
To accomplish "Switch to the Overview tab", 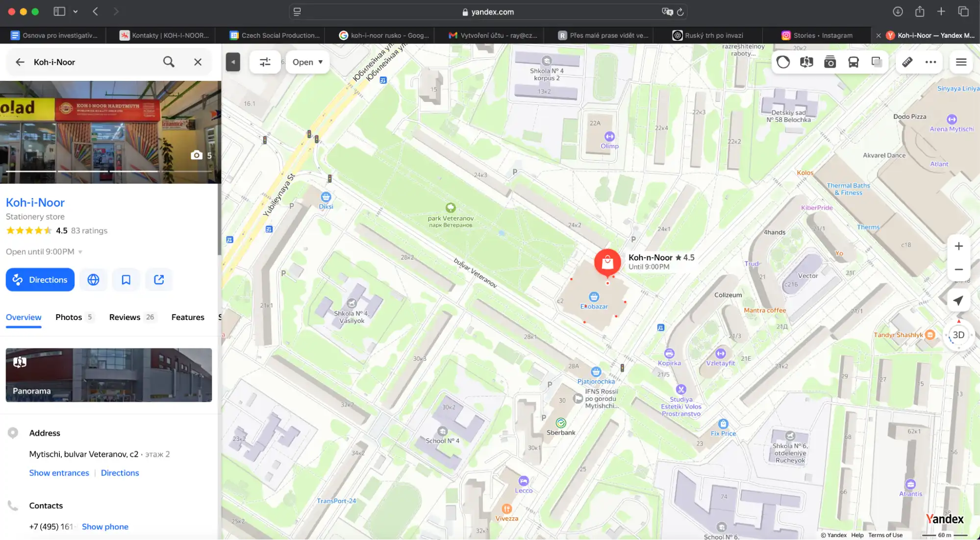I will (24, 318).
